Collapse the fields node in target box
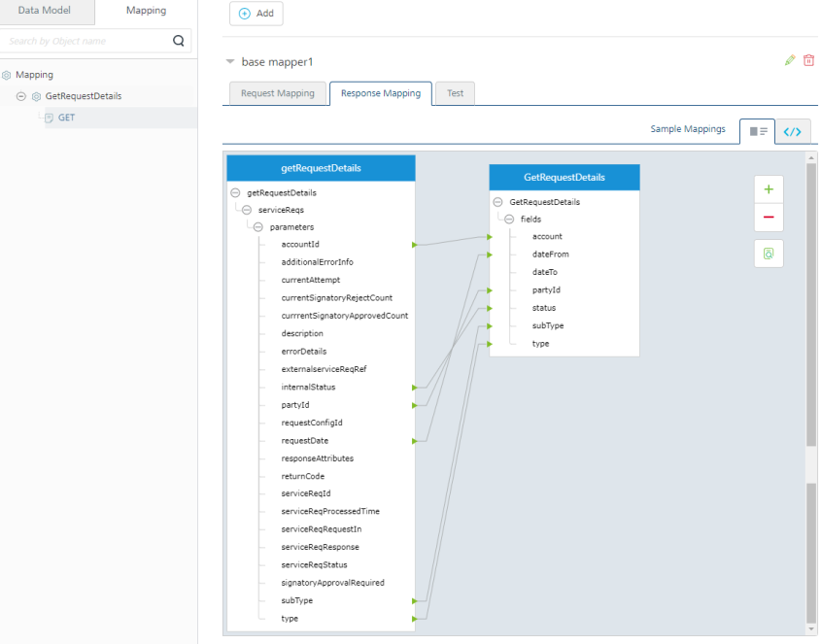Viewport: 821px width, 644px height. [x=509, y=220]
